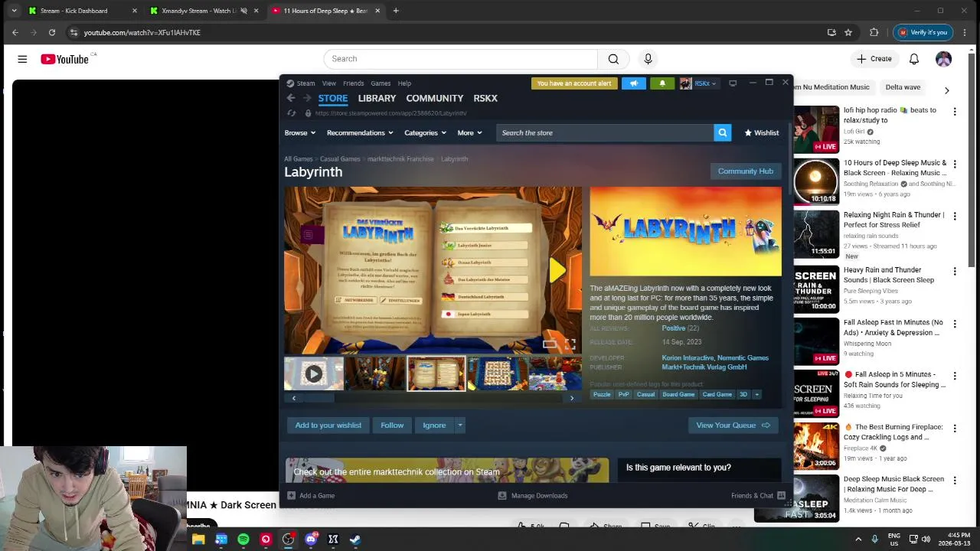Viewport: 980px width, 551px height.
Task: Select the board maze screenshot thumbnail
Action: pos(497,373)
